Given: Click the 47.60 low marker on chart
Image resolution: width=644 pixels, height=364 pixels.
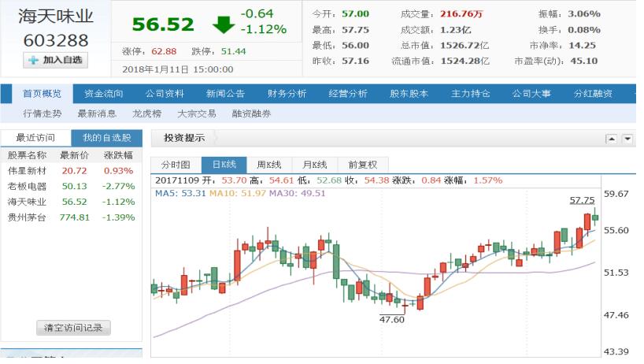Looking at the screenshot, I should (392, 320).
